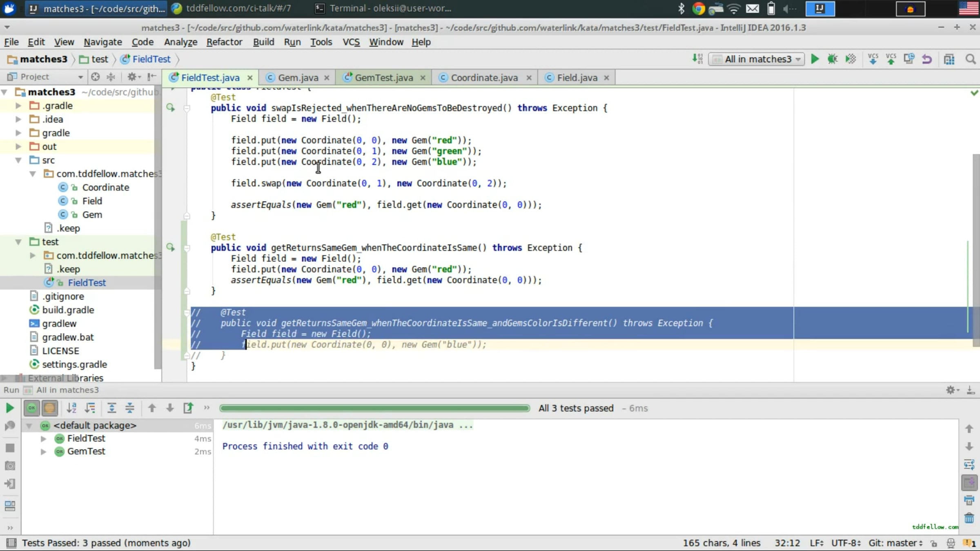Click the Debug bug icon in main toolbar
980x551 pixels.
point(833,59)
